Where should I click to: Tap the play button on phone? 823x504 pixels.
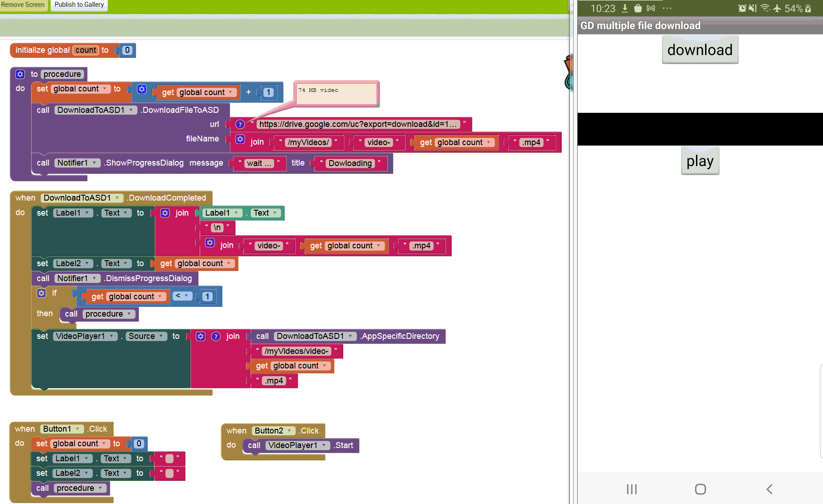(x=700, y=161)
